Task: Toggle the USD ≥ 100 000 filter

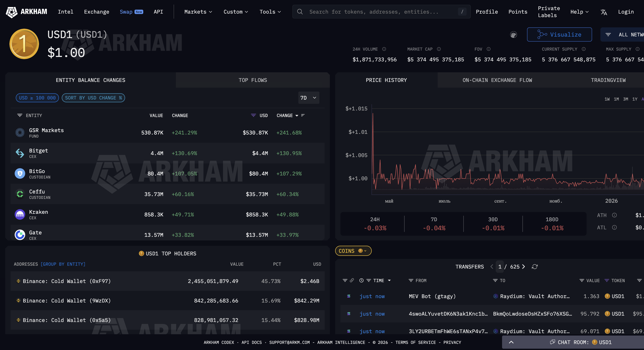Action: 37,98
